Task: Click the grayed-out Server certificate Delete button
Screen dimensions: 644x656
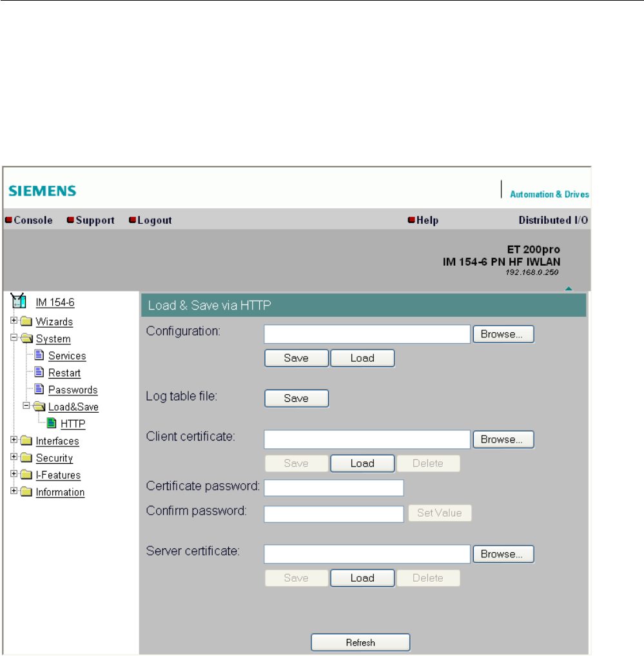Action: [x=428, y=578]
